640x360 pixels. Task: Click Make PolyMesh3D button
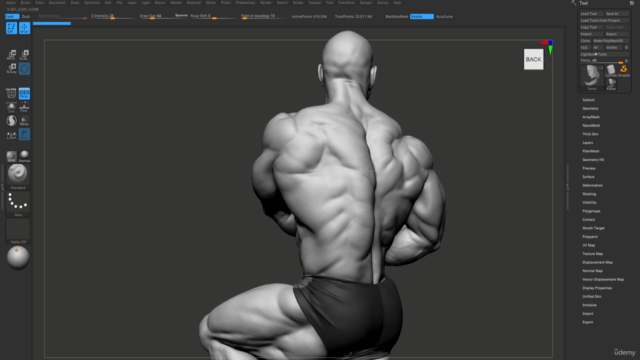click(611, 41)
